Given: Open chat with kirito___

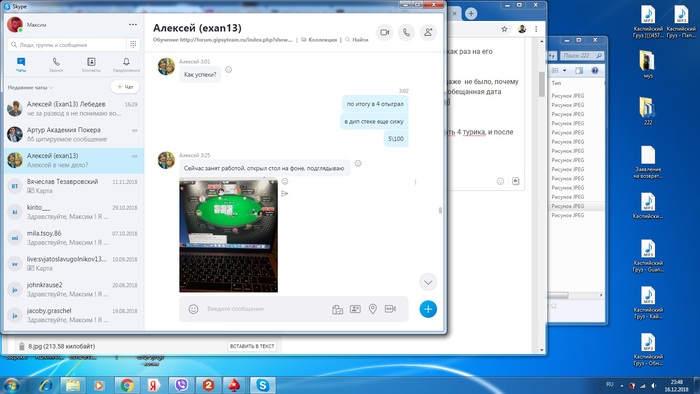Looking at the screenshot, I should click(x=74, y=212).
